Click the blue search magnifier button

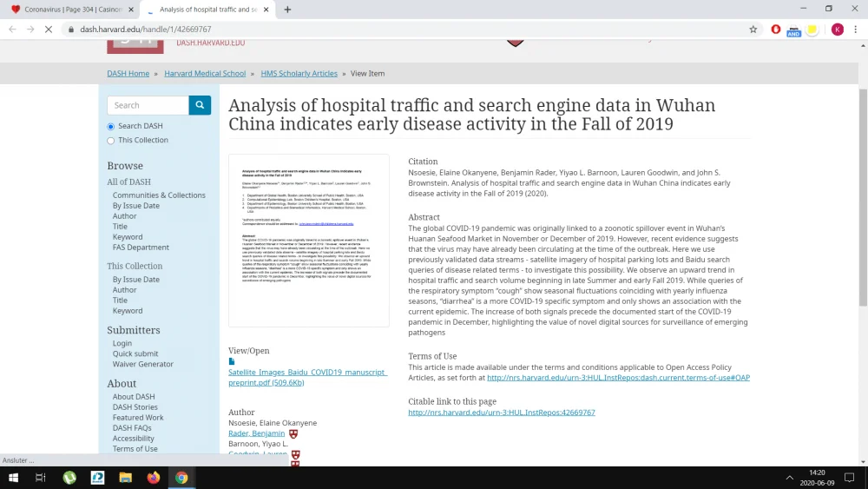click(x=200, y=105)
